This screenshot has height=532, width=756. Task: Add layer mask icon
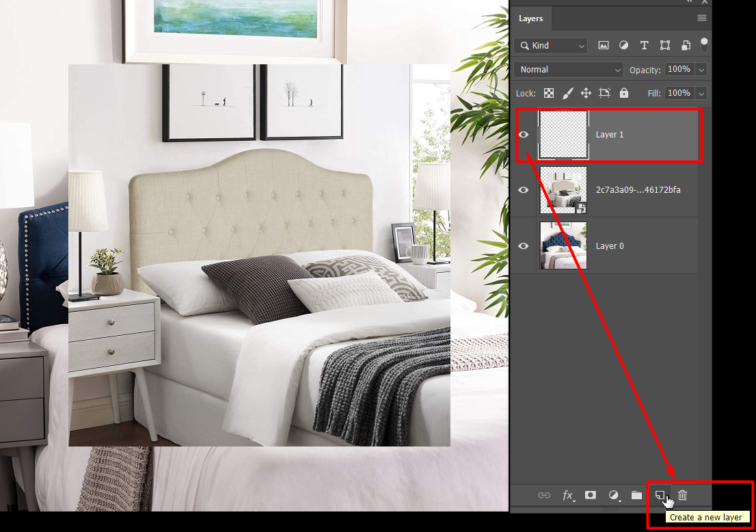590,495
